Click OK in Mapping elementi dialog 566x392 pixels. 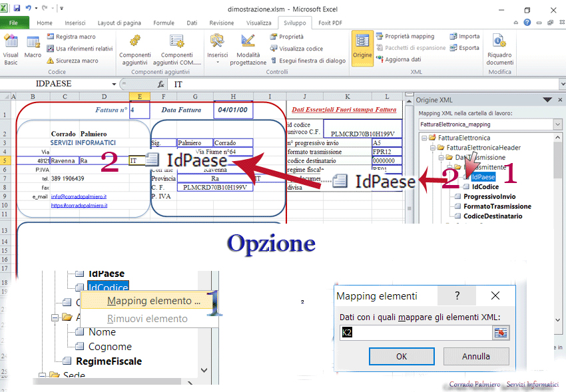402,356
